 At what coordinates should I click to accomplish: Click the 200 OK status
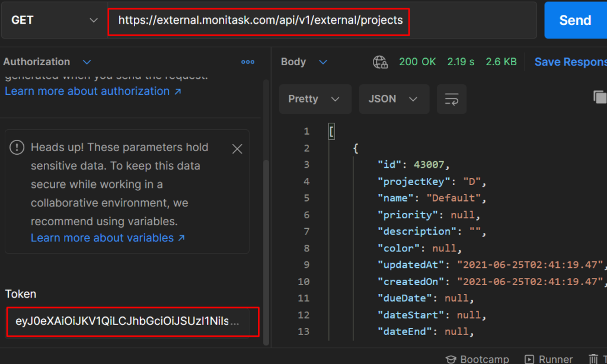point(417,62)
